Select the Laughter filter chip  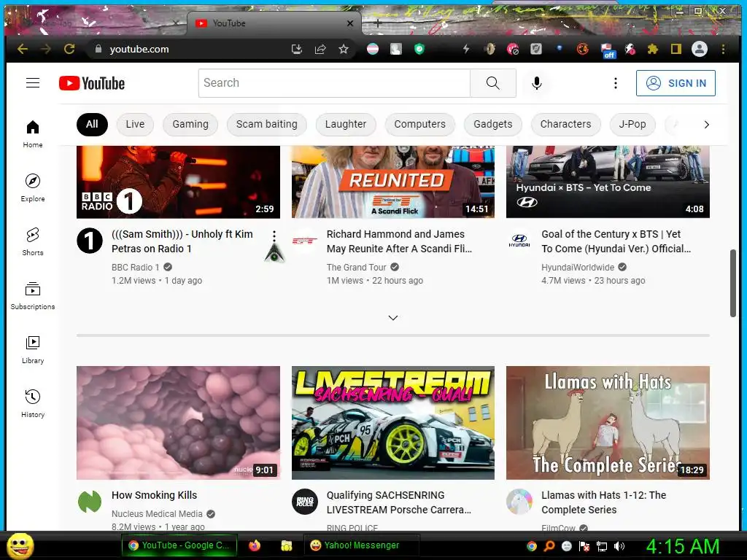coord(346,124)
